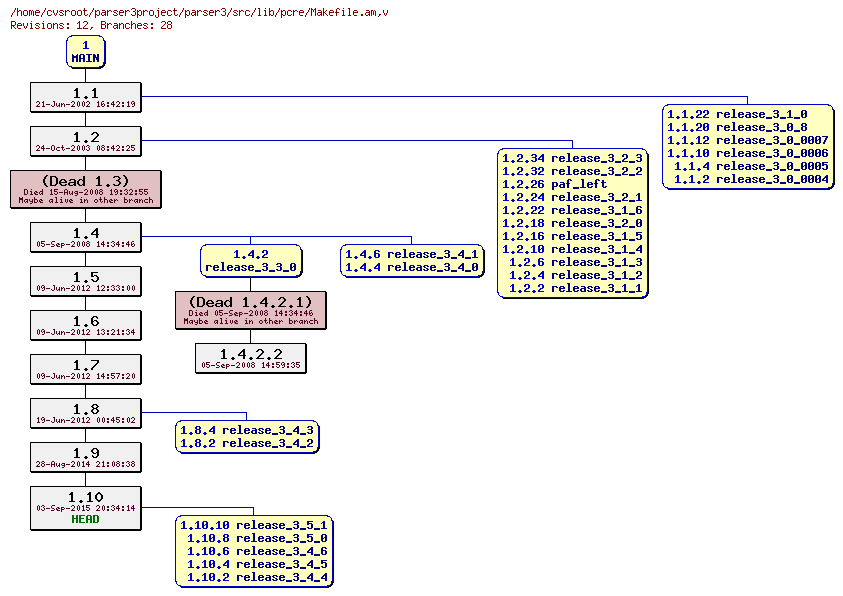Open branch 1.8.2 release_3_4_2
This screenshot has height=596, width=843.
pyautogui.click(x=247, y=443)
